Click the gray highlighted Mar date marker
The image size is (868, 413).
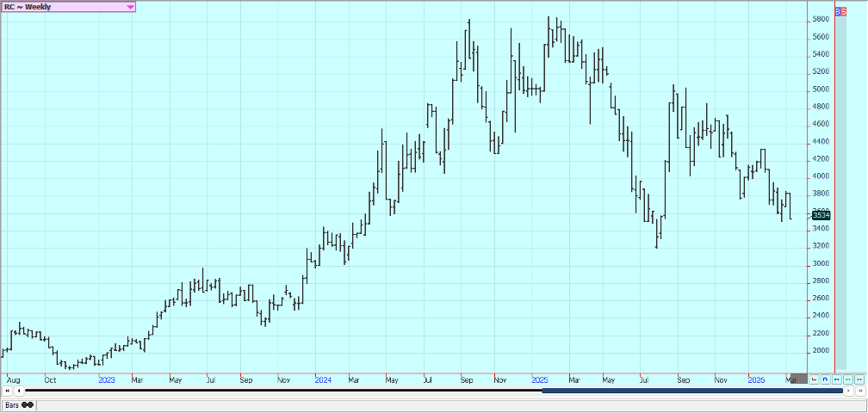click(798, 379)
